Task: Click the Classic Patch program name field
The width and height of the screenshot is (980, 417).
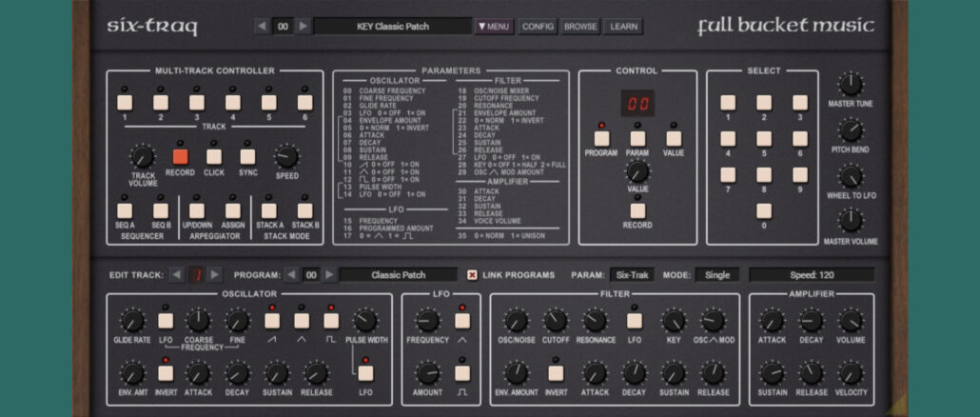Action: (398, 274)
